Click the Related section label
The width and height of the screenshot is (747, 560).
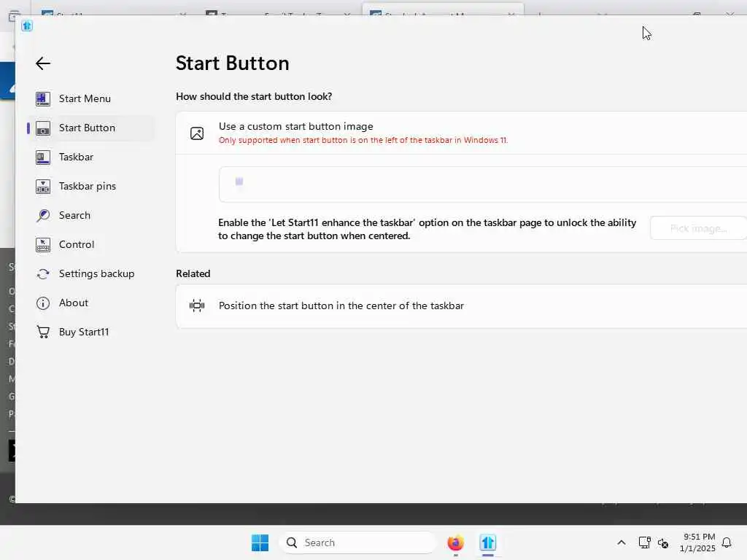coord(193,274)
